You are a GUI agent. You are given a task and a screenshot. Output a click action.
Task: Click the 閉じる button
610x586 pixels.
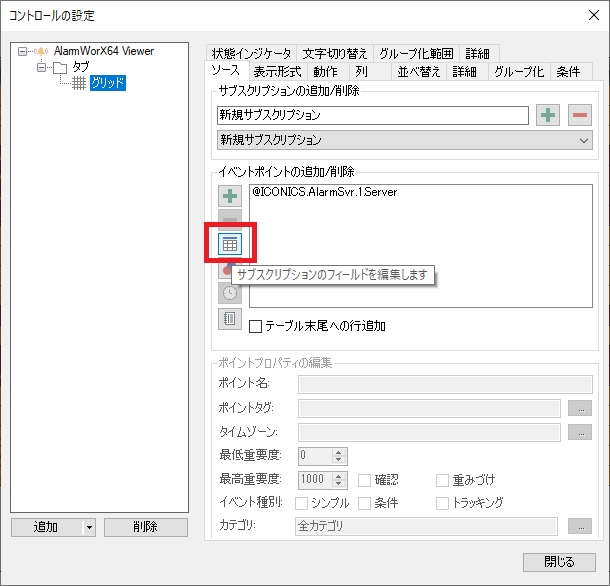pos(559,562)
